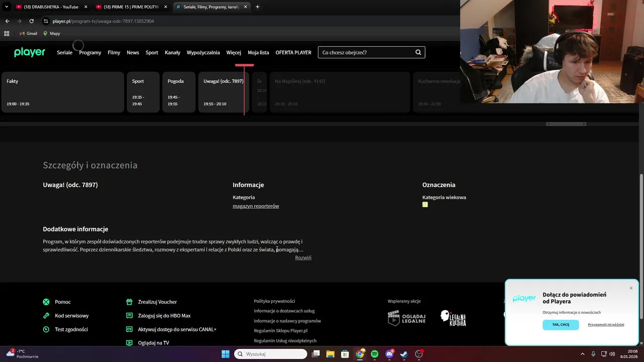
Task: Click the browser address bar URL
Action: (103, 21)
